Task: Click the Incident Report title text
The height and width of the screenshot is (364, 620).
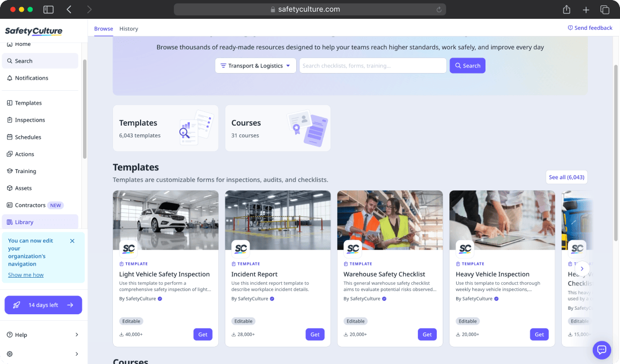Action: point(254,274)
